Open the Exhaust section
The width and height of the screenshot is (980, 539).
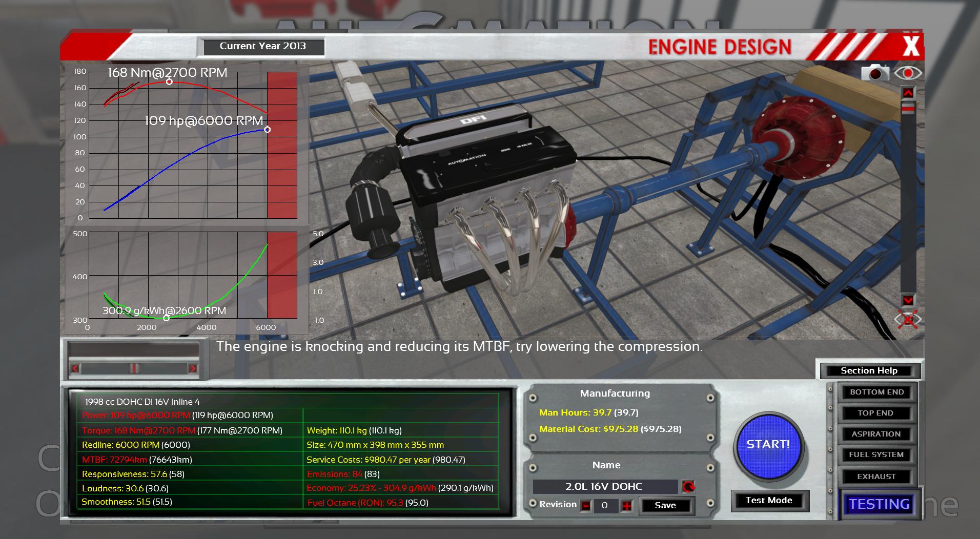pos(876,476)
